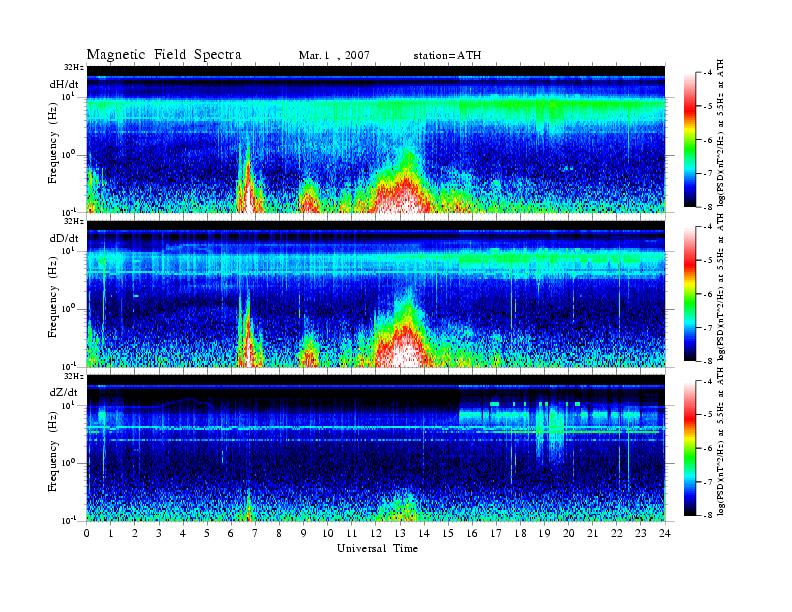The height and width of the screenshot is (612, 792).
Task: Click the 32Hz label above dD/dt
Action: click(x=73, y=221)
